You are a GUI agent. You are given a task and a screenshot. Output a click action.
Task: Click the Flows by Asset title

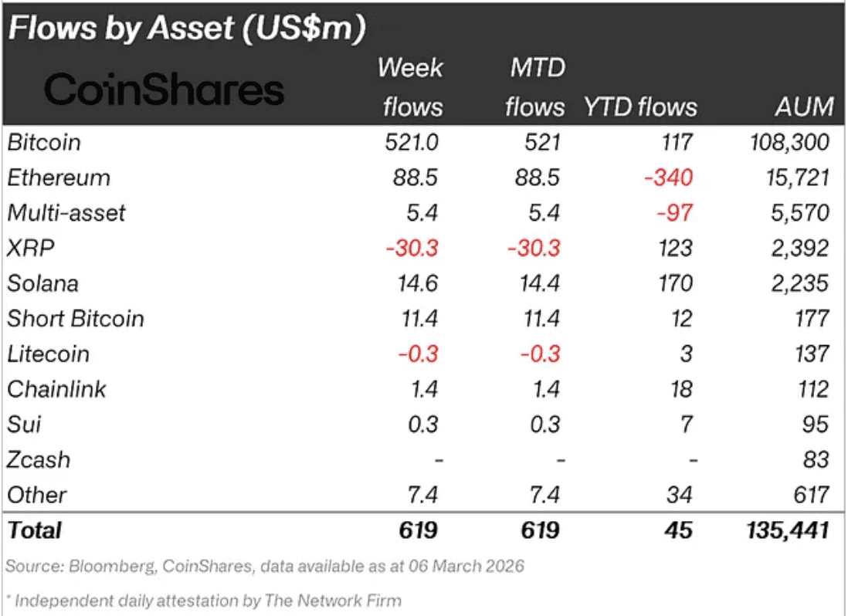186,29
